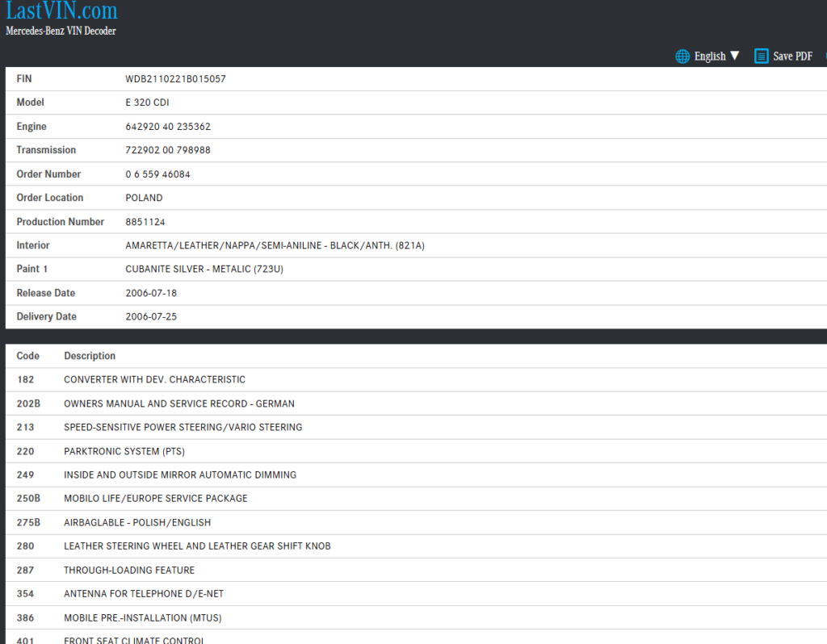
Task: Click the engine number 642920 40 235362
Action: [x=168, y=127]
